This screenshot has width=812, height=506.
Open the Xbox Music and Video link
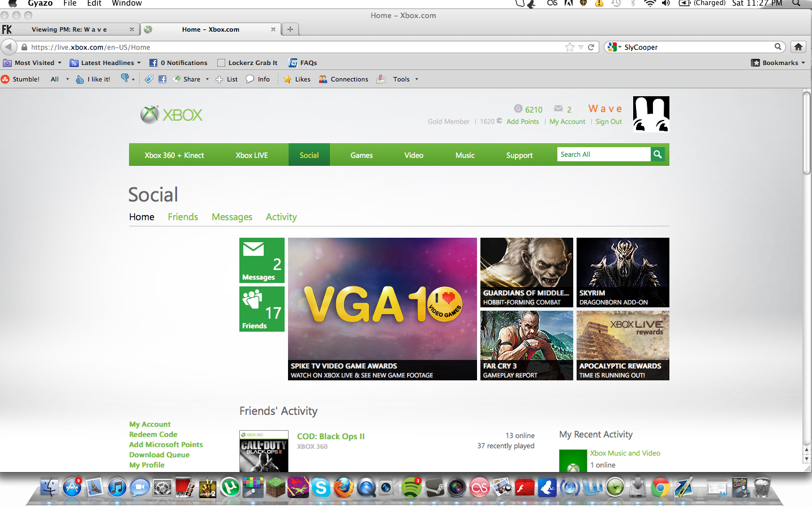click(x=625, y=453)
